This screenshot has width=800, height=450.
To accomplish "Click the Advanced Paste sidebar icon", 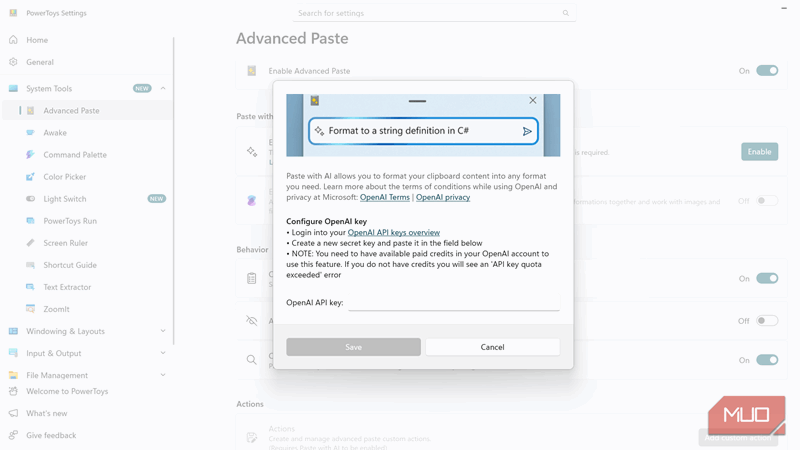I will 31,111.
